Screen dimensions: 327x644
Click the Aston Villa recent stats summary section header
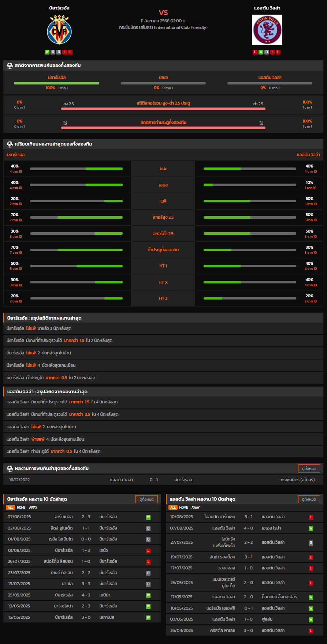tap(163, 392)
